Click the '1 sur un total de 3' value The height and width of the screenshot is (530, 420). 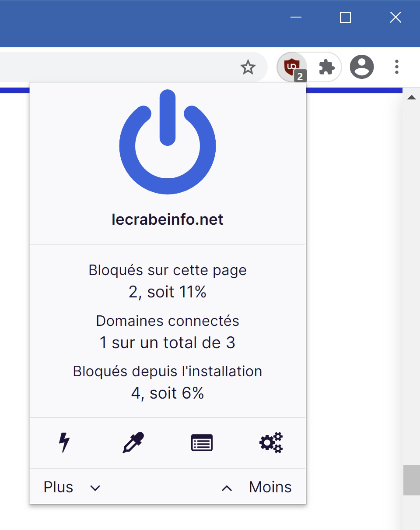click(168, 343)
